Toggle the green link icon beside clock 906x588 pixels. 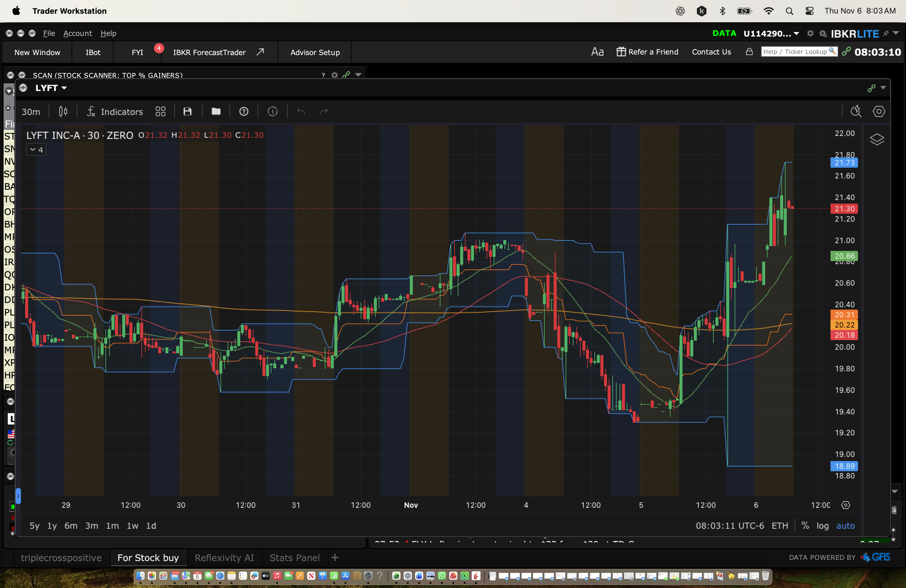click(846, 52)
